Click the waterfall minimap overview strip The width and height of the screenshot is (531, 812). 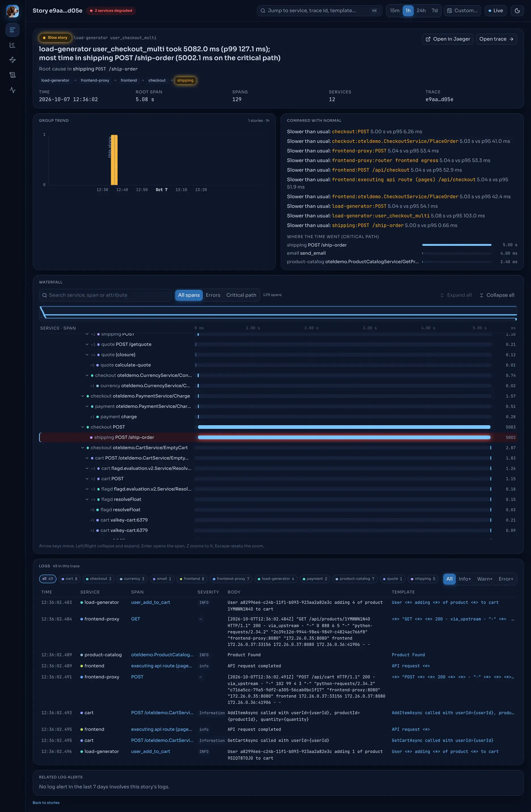click(x=278, y=313)
